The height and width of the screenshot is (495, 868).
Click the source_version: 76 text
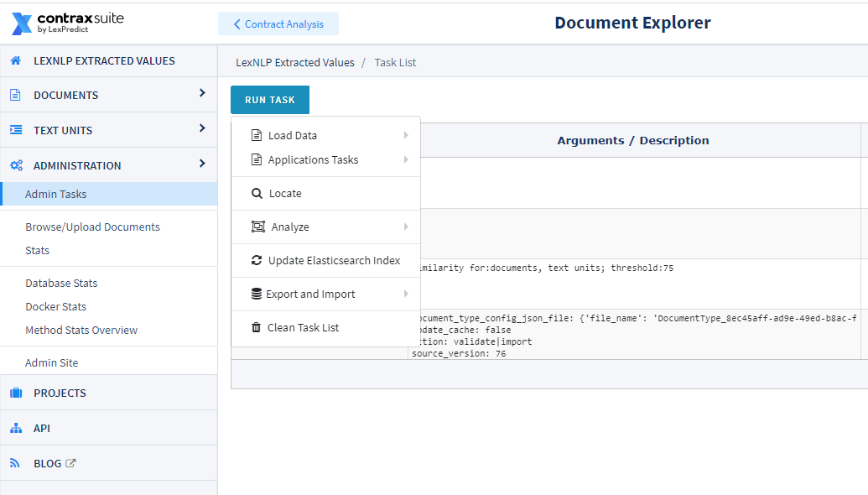click(x=459, y=353)
